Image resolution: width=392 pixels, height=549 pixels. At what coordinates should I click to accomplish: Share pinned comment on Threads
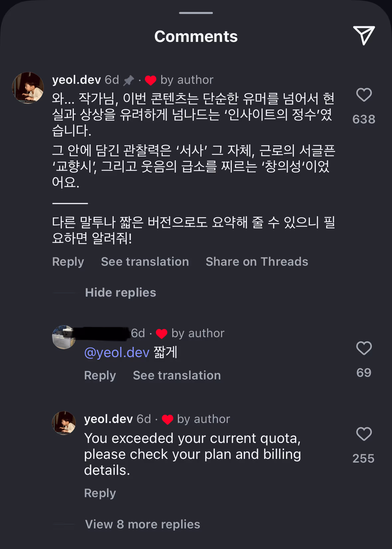(257, 262)
